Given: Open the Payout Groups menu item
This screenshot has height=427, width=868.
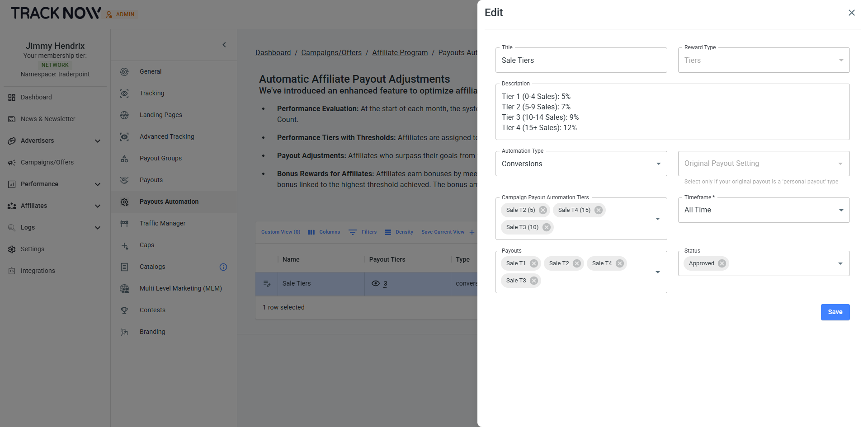Looking at the screenshot, I should pos(160,158).
